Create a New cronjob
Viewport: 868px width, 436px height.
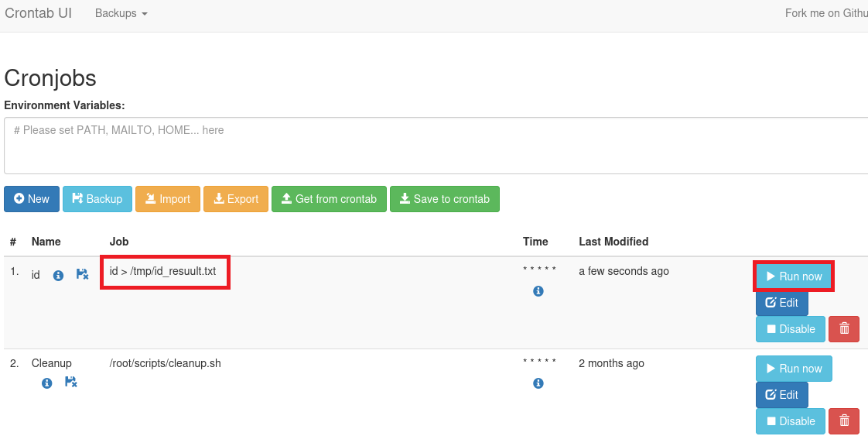click(x=31, y=199)
